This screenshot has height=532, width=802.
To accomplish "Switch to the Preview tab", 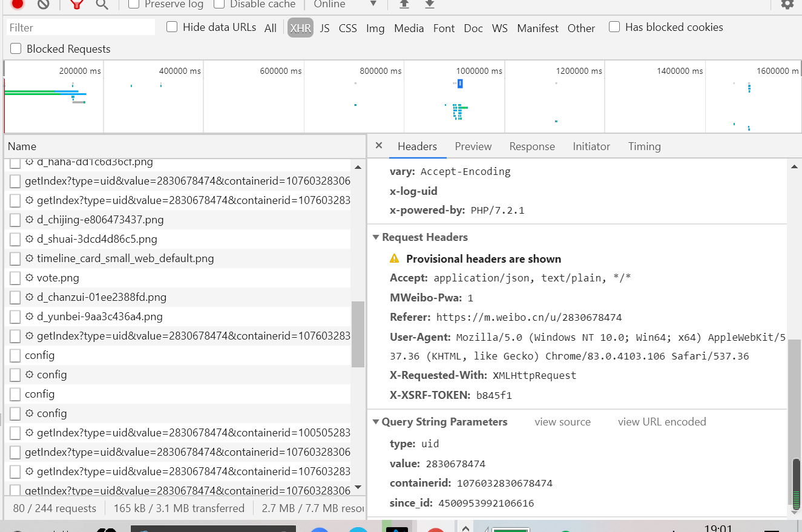I will (x=473, y=146).
